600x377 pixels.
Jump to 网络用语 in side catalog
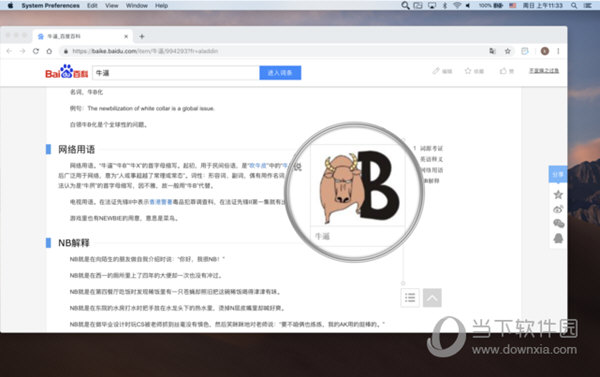431,170
